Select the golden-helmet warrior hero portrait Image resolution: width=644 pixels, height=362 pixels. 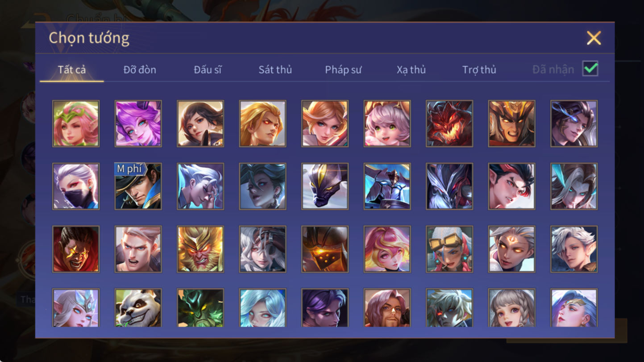coord(511,123)
